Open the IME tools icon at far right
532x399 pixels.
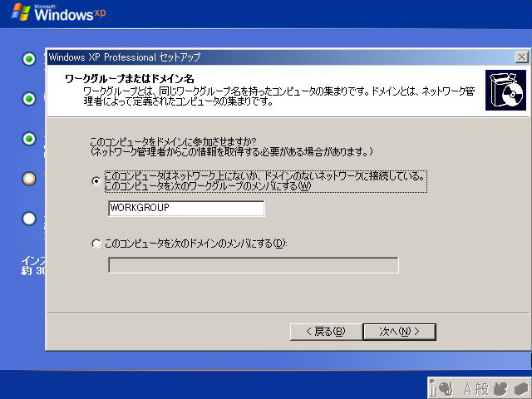(x=521, y=389)
